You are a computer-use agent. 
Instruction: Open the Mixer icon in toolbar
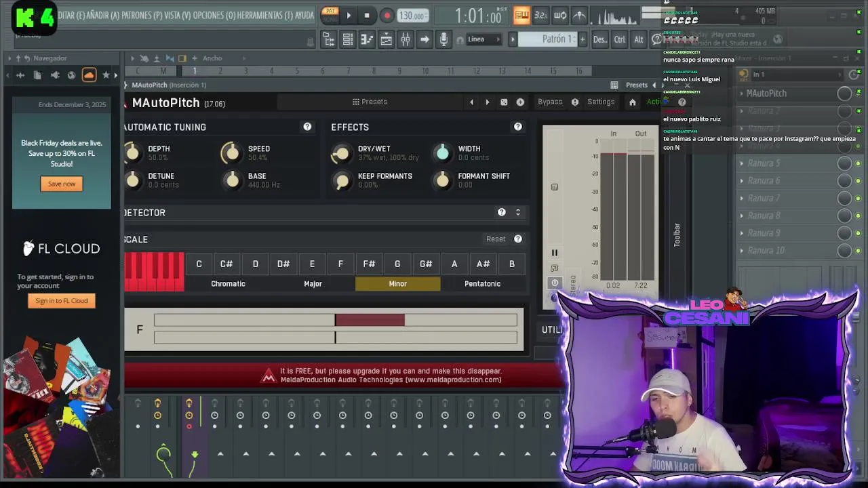tap(406, 39)
